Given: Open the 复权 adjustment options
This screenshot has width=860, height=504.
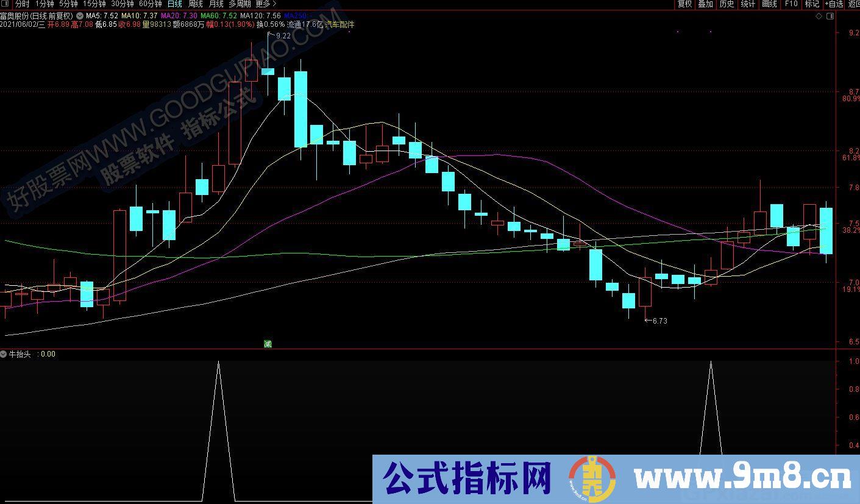Looking at the screenshot, I should 685,4.
